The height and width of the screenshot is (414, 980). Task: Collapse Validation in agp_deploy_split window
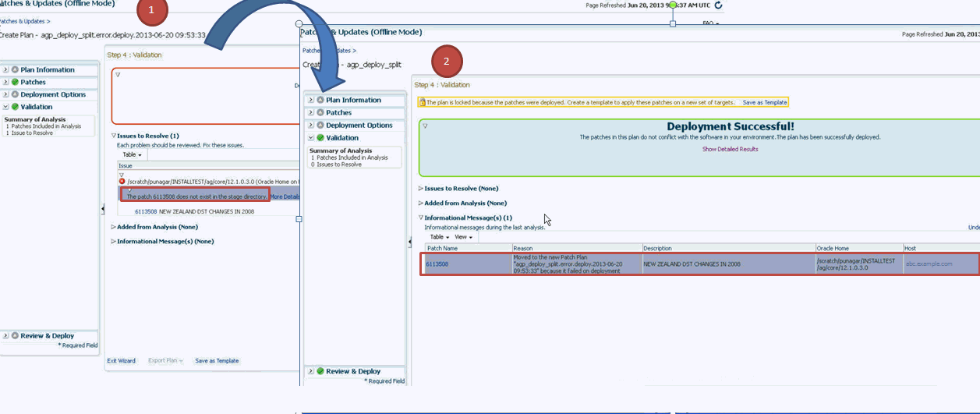click(x=311, y=137)
